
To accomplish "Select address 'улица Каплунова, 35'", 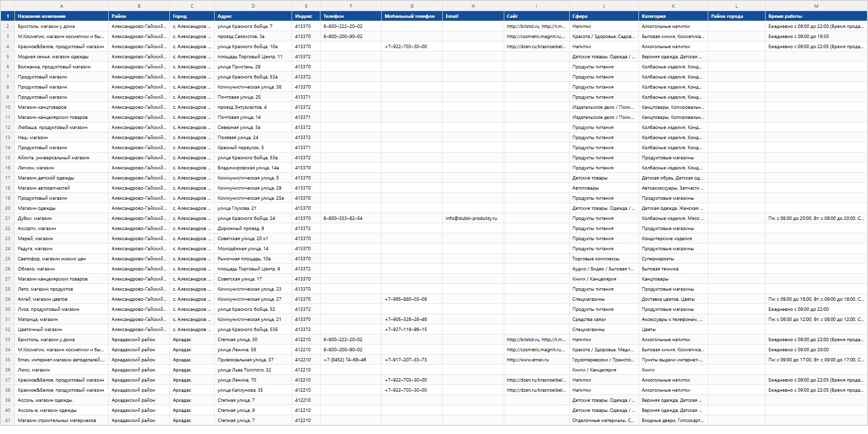I will [x=253, y=390].
